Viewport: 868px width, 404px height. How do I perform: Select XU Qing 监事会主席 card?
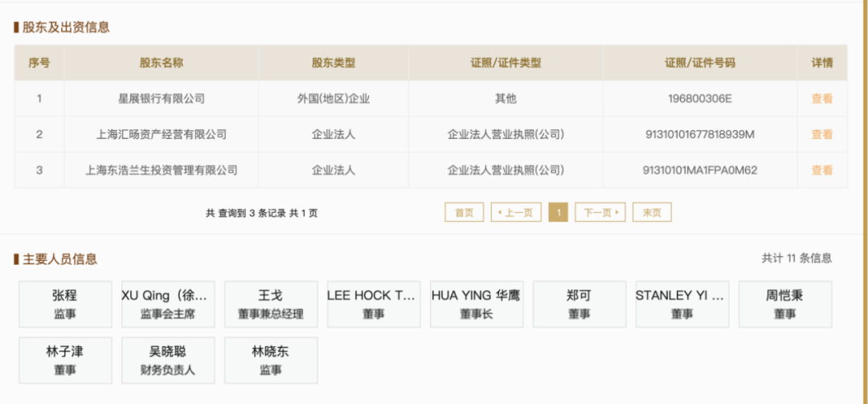168,304
